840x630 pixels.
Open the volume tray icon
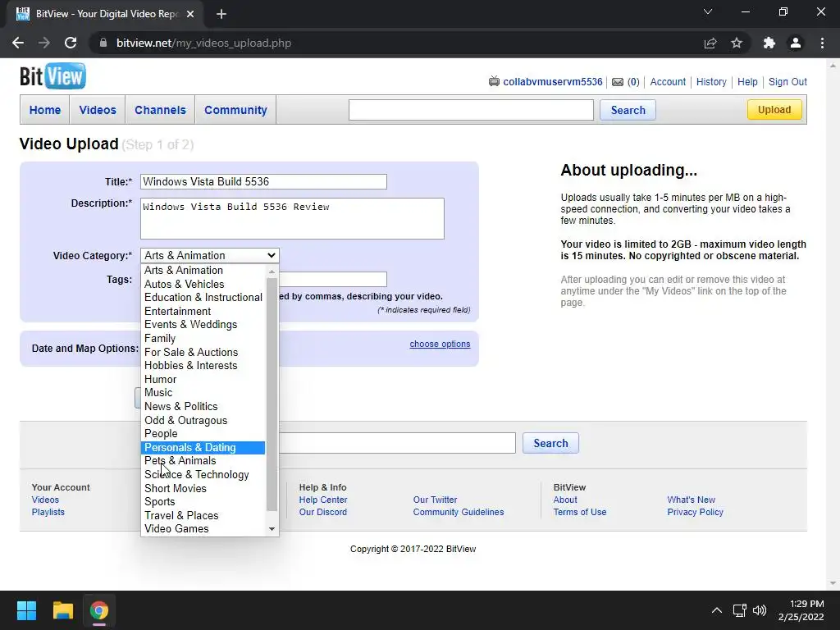click(x=759, y=610)
